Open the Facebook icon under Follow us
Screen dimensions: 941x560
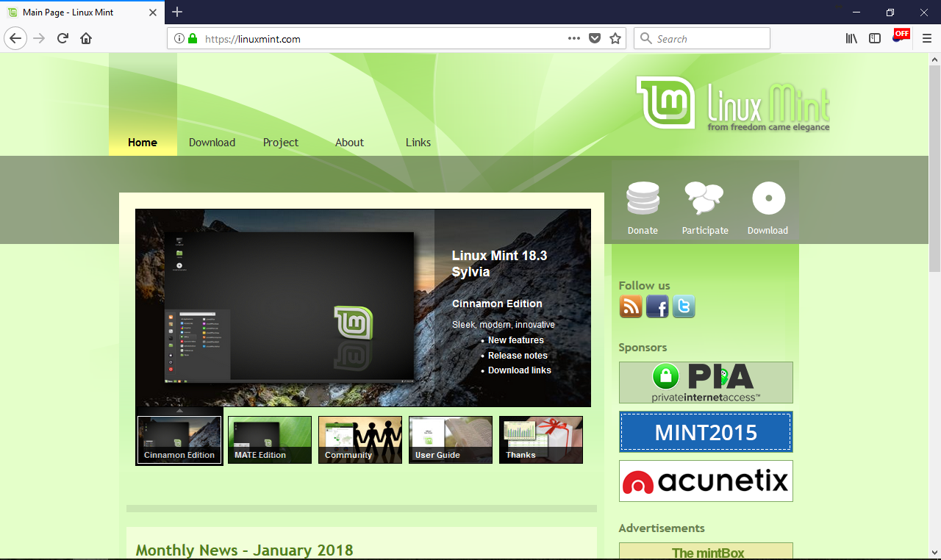657,306
